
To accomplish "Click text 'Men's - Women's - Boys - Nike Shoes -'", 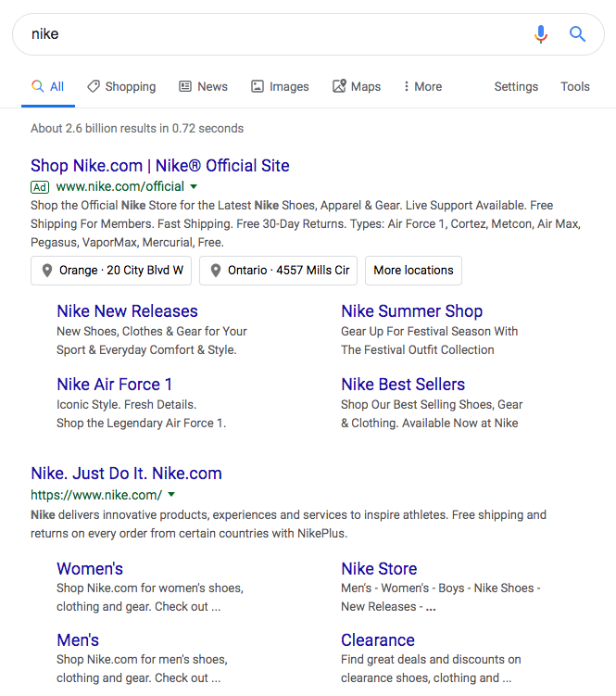I will tap(441, 588).
